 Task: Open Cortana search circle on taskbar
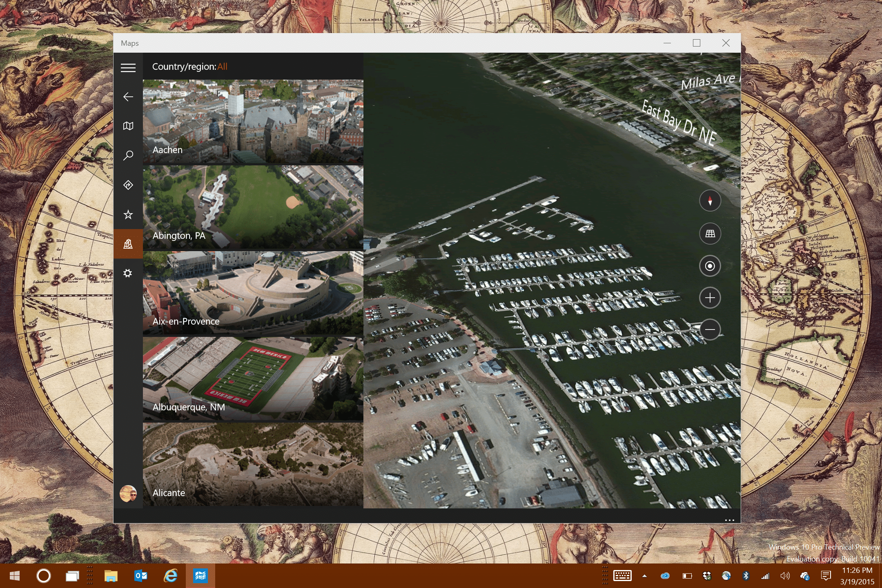(44, 576)
